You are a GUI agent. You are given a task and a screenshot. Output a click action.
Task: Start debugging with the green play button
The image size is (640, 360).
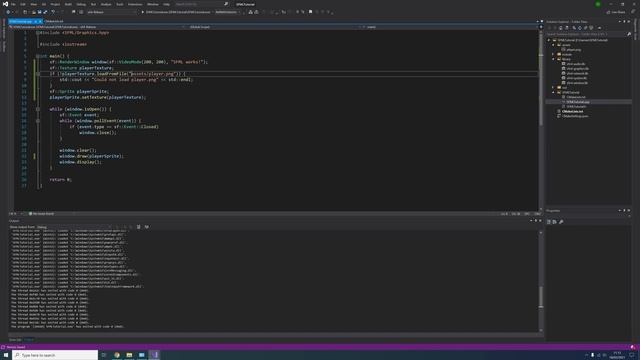pos(143,12)
